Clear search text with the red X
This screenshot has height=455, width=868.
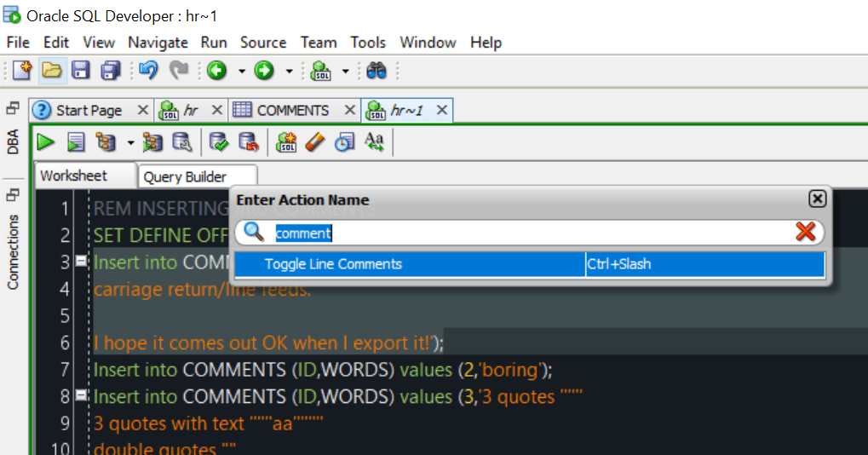click(806, 232)
